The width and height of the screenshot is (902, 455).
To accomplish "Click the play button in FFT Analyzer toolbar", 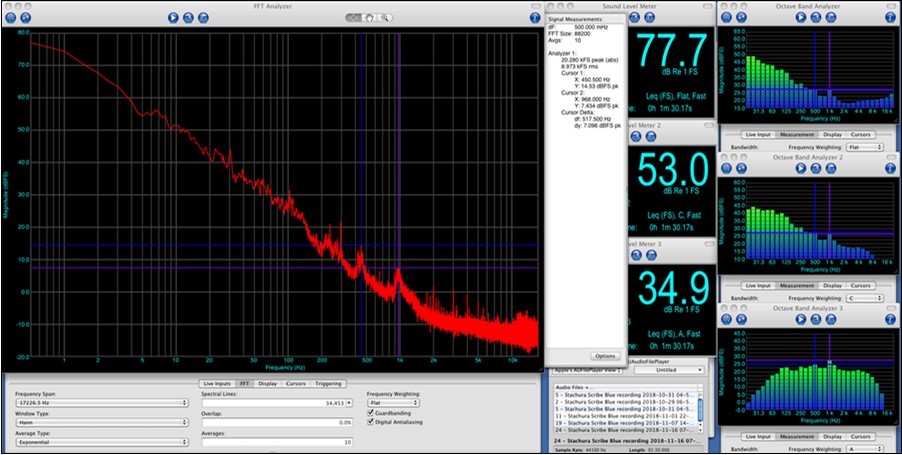I will pos(173,17).
